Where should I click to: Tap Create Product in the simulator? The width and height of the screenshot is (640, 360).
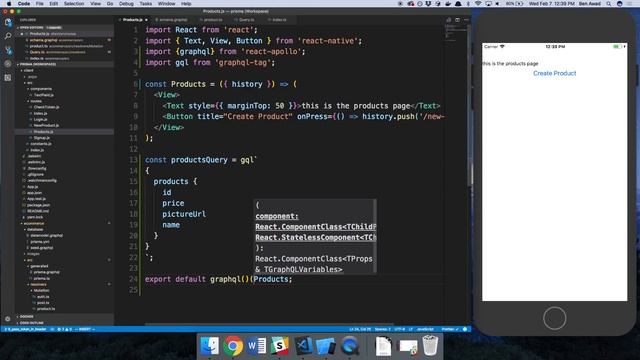tap(554, 73)
